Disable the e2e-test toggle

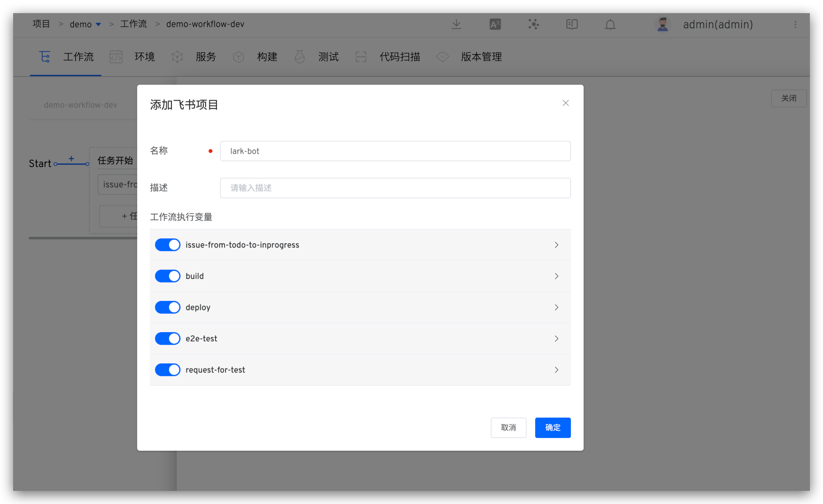(x=167, y=338)
